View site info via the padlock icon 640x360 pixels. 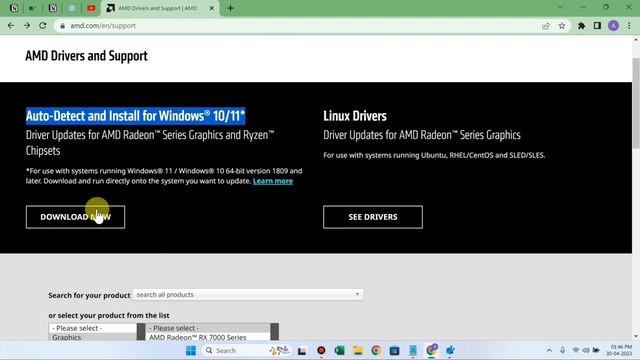point(62,25)
